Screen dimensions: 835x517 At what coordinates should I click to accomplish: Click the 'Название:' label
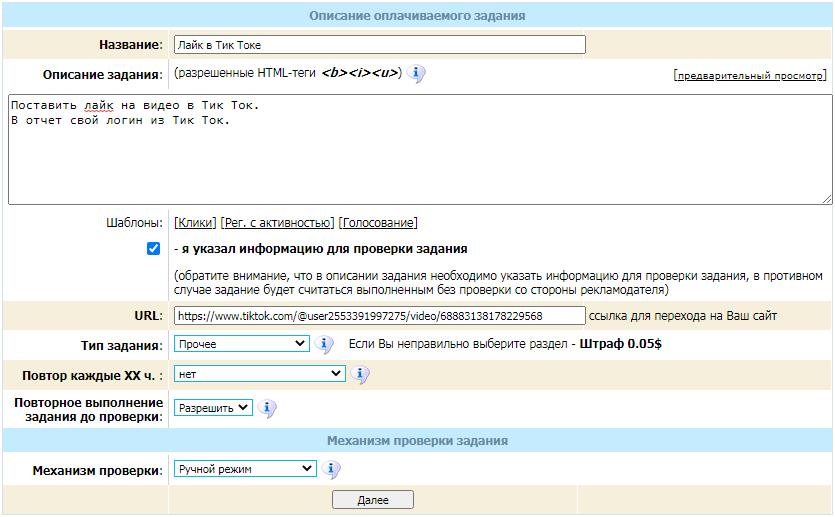(x=131, y=45)
